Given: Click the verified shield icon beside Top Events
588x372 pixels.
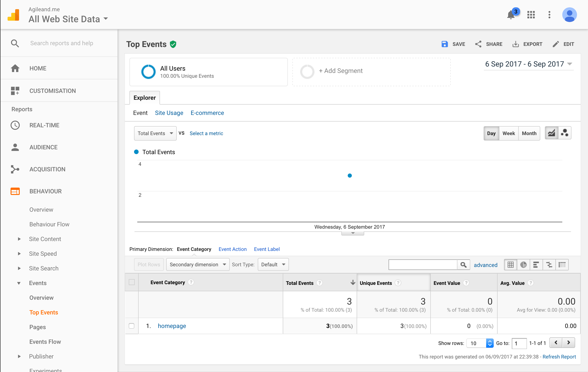Looking at the screenshot, I should coord(173,44).
